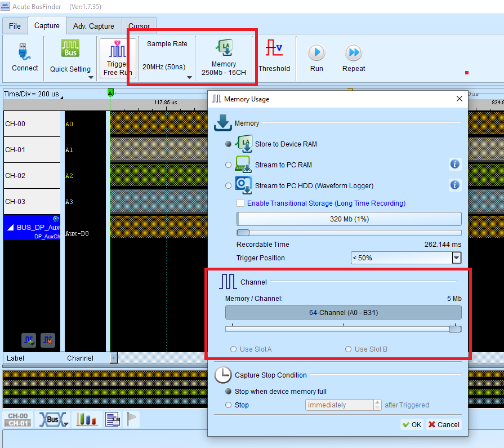
Task: Click the add channel icon
Action: tap(29, 340)
